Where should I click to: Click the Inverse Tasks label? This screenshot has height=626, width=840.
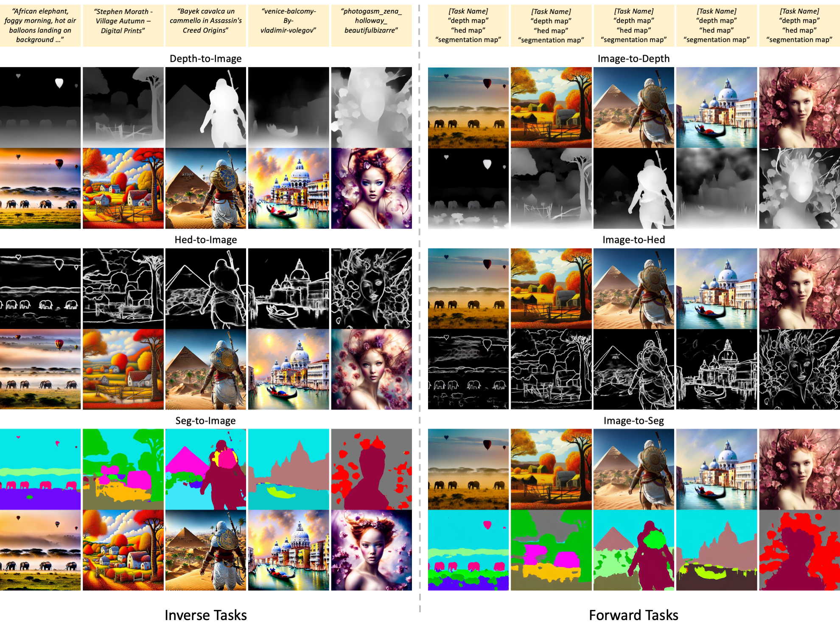(x=205, y=615)
